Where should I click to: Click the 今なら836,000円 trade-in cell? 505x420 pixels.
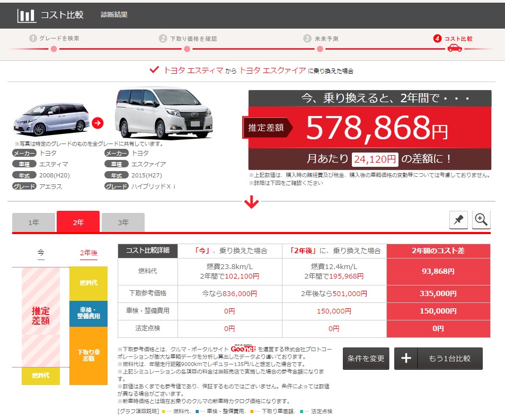click(229, 293)
